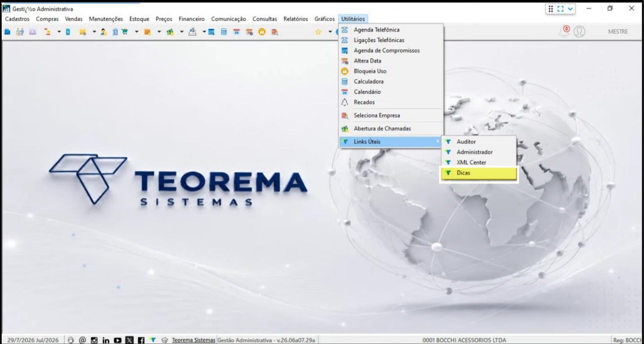Expand dropdown arrow next to star icon
644x344 pixels.
pos(330,32)
